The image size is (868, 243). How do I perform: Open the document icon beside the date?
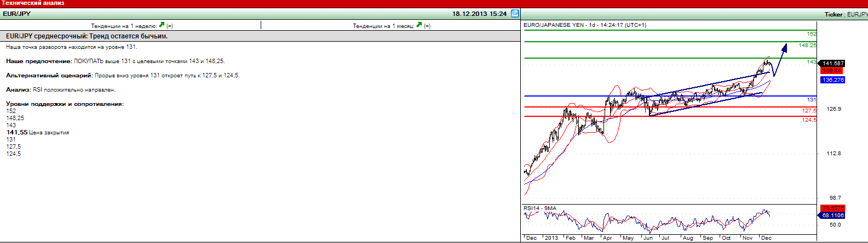pos(515,13)
